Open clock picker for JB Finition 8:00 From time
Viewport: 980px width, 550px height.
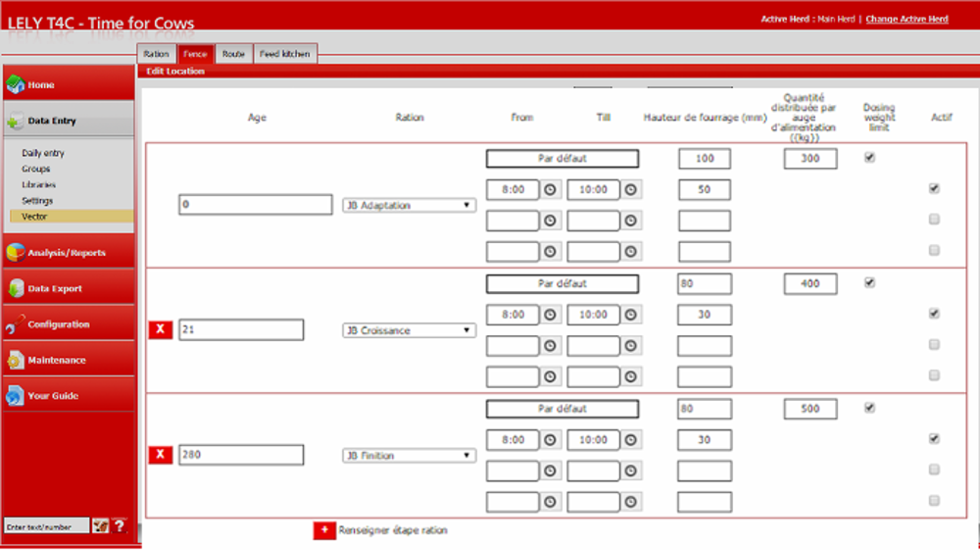point(550,439)
